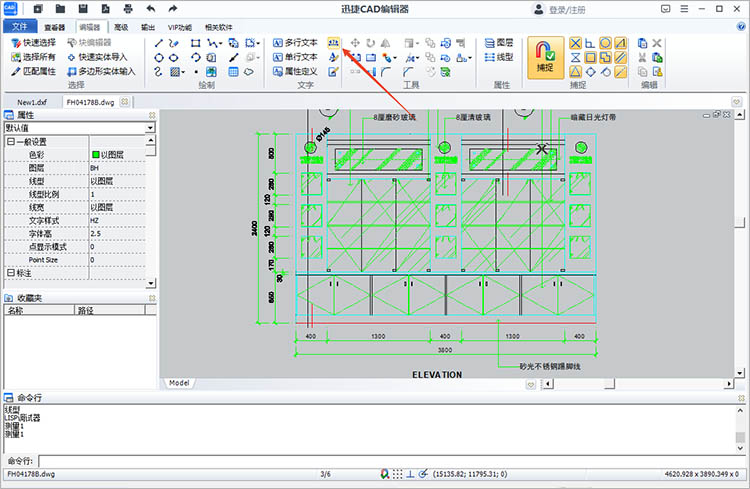Select the mirror tool in the Tools group
Screen dimensions: 750x489
(x=386, y=43)
